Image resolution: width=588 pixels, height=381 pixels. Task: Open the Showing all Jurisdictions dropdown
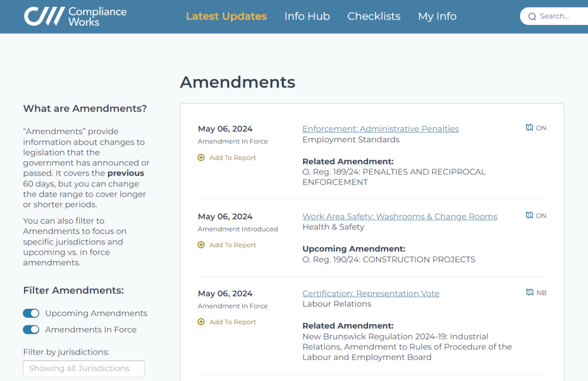(84, 368)
